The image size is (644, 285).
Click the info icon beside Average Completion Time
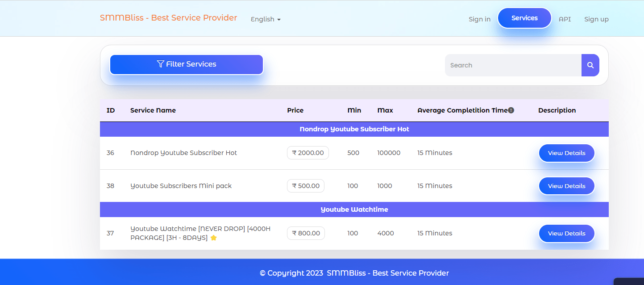[511, 110]
